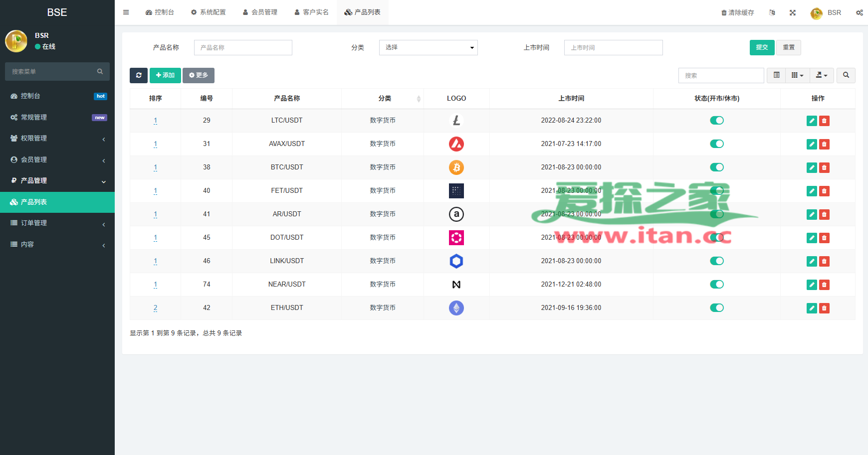Click the sidebar collapse hamburger icon
The height and width of the screenshot is (455, 868).
click(x=126, y=12)
